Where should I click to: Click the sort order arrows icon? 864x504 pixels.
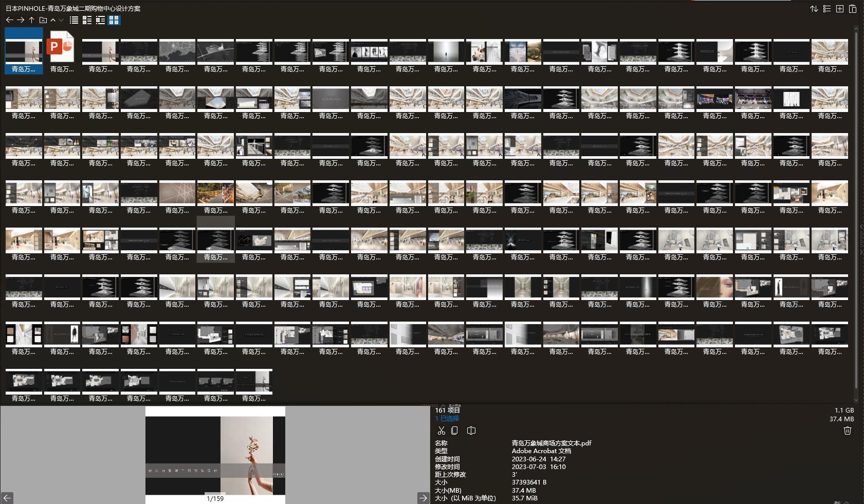click(x=814, y=9)
